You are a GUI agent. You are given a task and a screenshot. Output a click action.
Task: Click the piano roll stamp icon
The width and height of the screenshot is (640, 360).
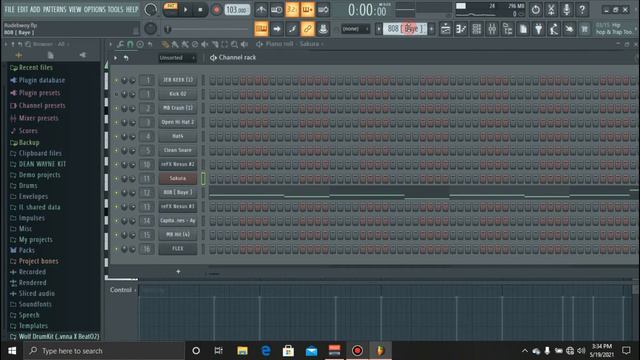tap(140, 44)
